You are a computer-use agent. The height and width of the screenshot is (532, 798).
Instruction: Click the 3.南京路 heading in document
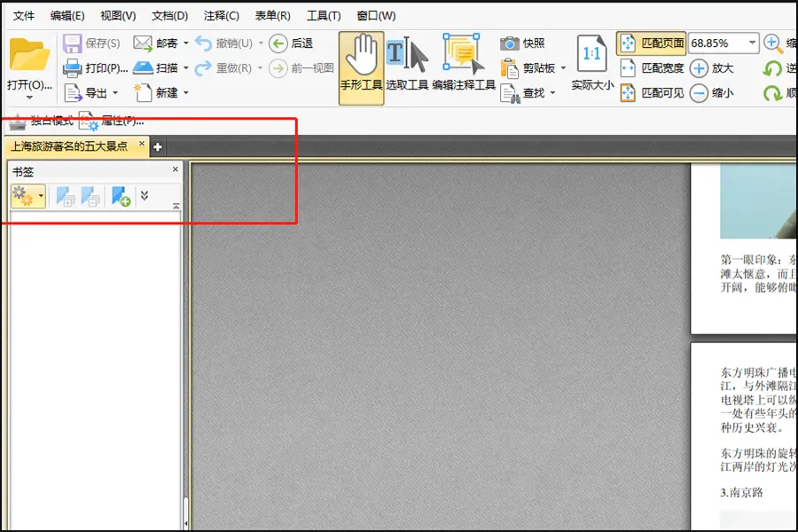tap(741, 492)
